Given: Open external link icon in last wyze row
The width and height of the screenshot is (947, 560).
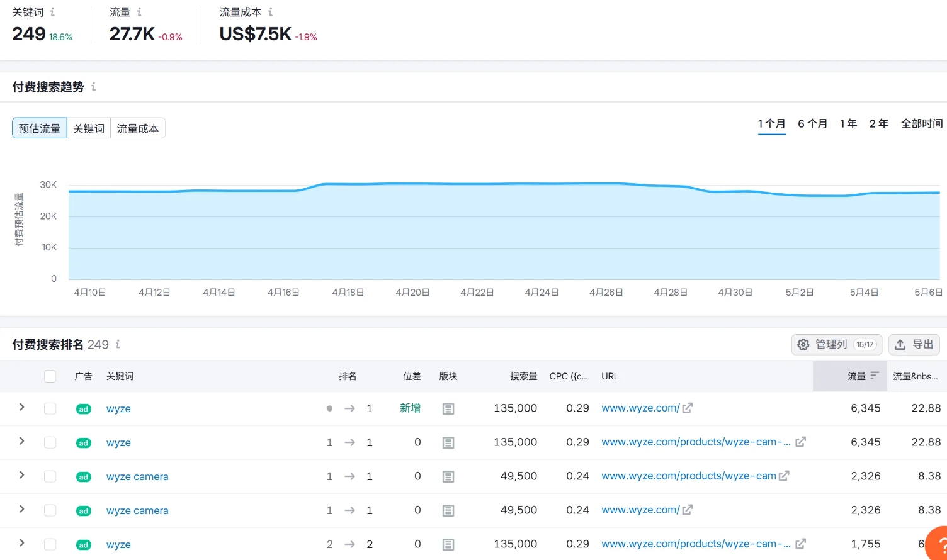Looking at the screenshot, I should [800, 544].
